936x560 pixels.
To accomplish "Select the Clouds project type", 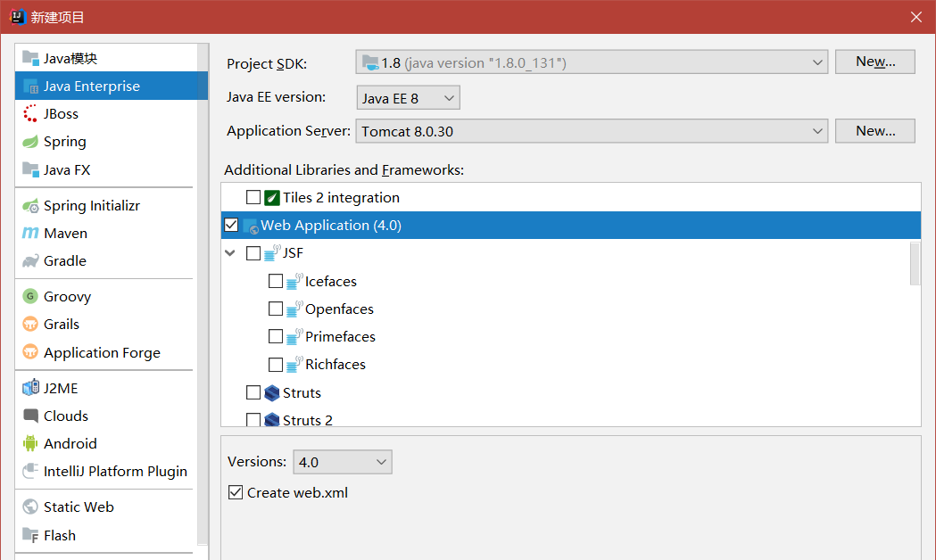I will pos(106,416).
